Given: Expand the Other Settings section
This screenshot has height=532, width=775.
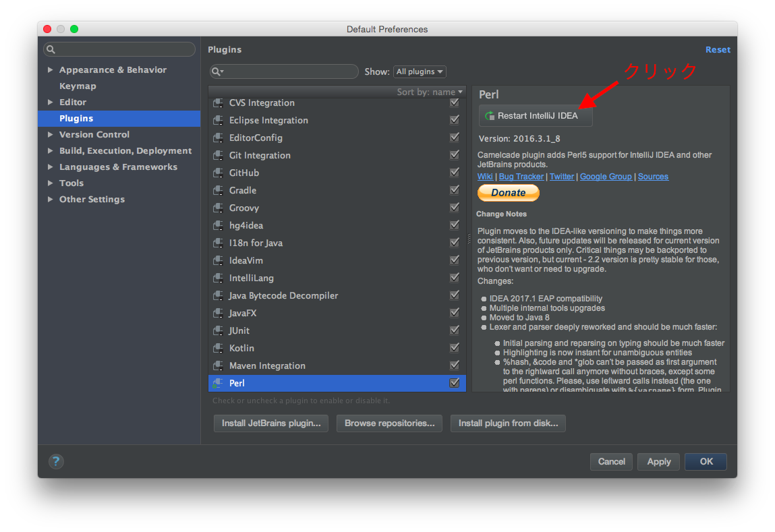Looking at the screenshot, I should (50, 199).
